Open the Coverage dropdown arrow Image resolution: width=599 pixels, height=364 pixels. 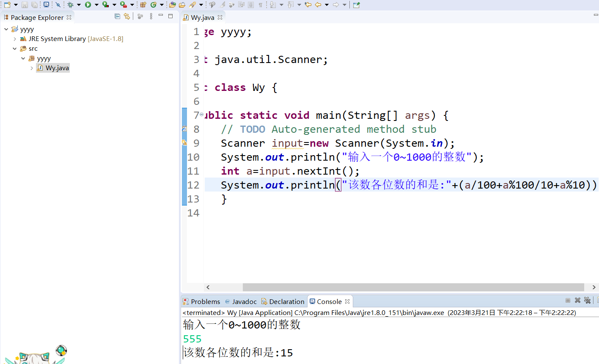point(114,5)
